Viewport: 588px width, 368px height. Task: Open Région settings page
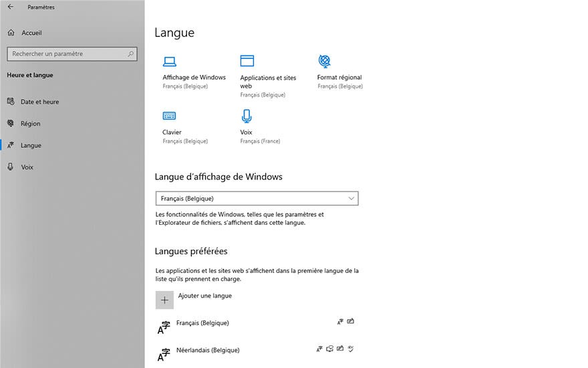(30, 124)
